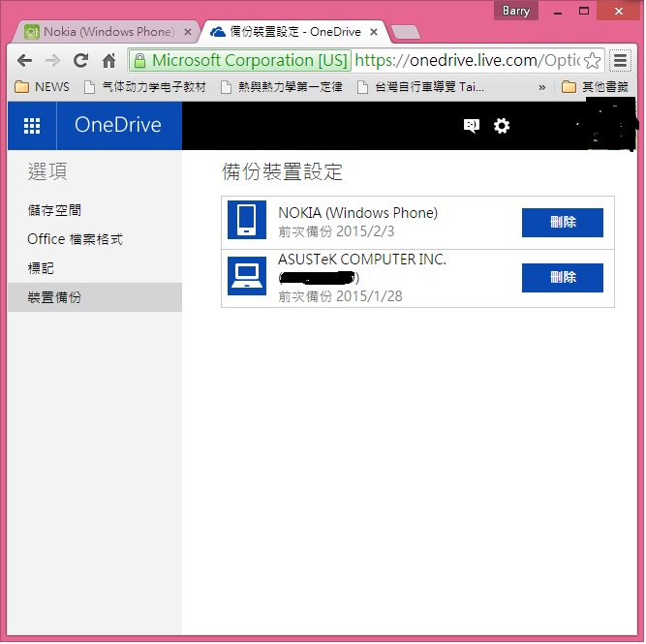The width and height of the screenshot is (646, 644).
Task: Click the NOKIA phone device icon
Action: 247,220
